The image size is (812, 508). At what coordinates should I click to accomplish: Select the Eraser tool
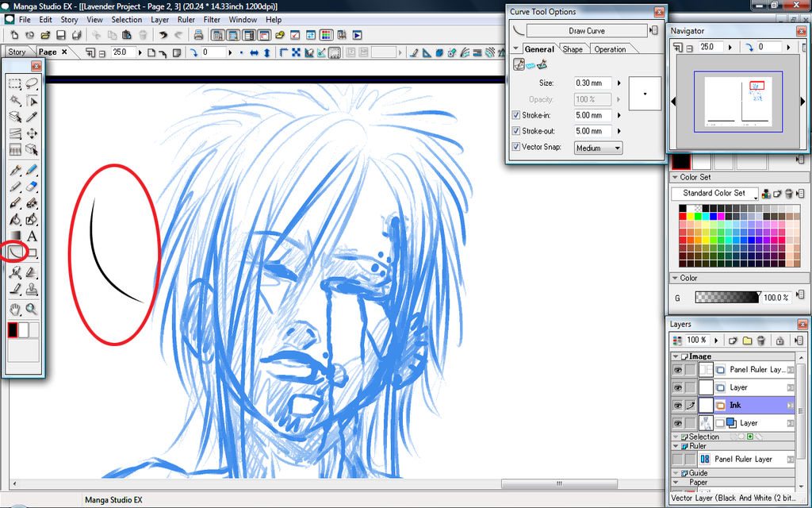(x=33, y=187)
